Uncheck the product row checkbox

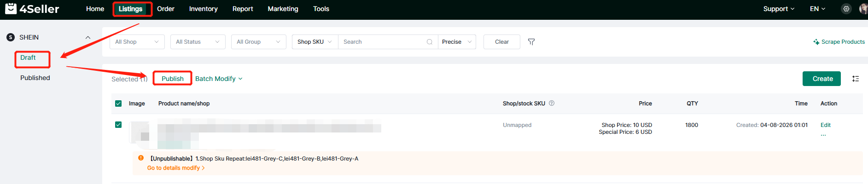click(118, 125)
